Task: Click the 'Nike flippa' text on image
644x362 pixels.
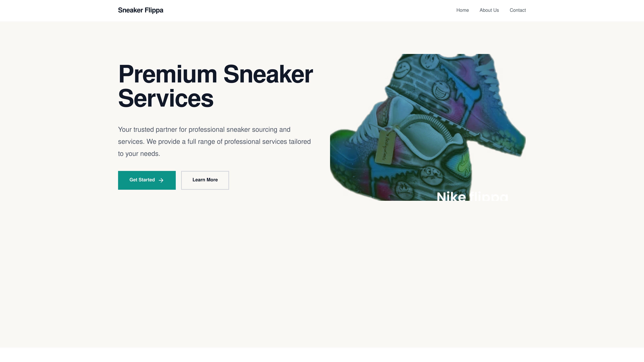Action: click(x=472, y=196)
